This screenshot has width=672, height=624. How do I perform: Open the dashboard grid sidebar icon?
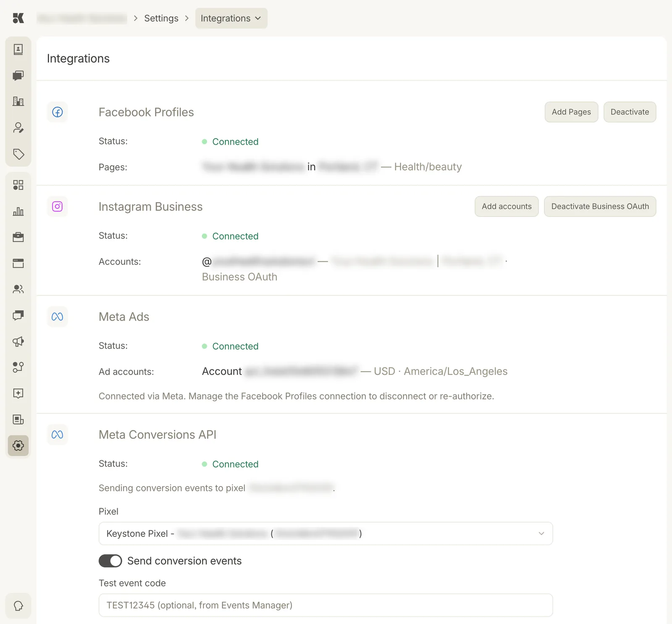click(18, 185)
